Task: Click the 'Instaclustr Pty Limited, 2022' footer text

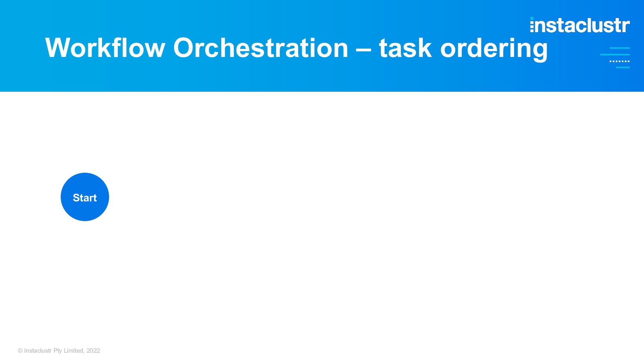Action: tap(62, 351)
